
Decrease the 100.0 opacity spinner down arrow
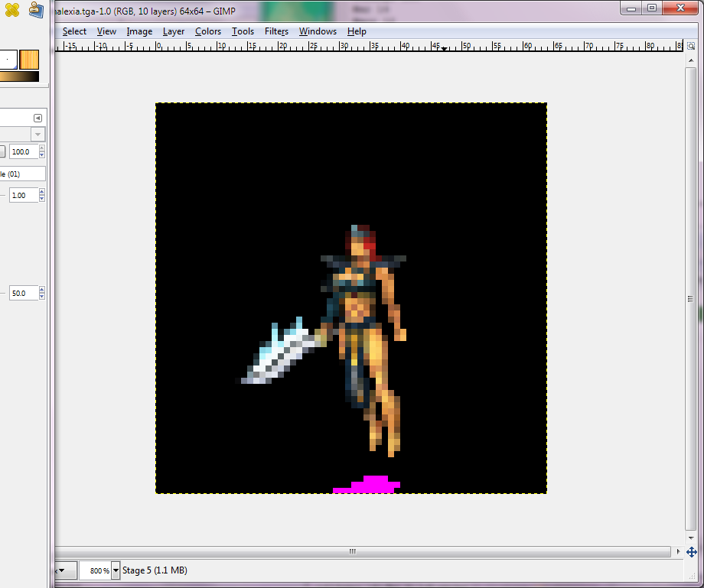[x=42, y=155]
